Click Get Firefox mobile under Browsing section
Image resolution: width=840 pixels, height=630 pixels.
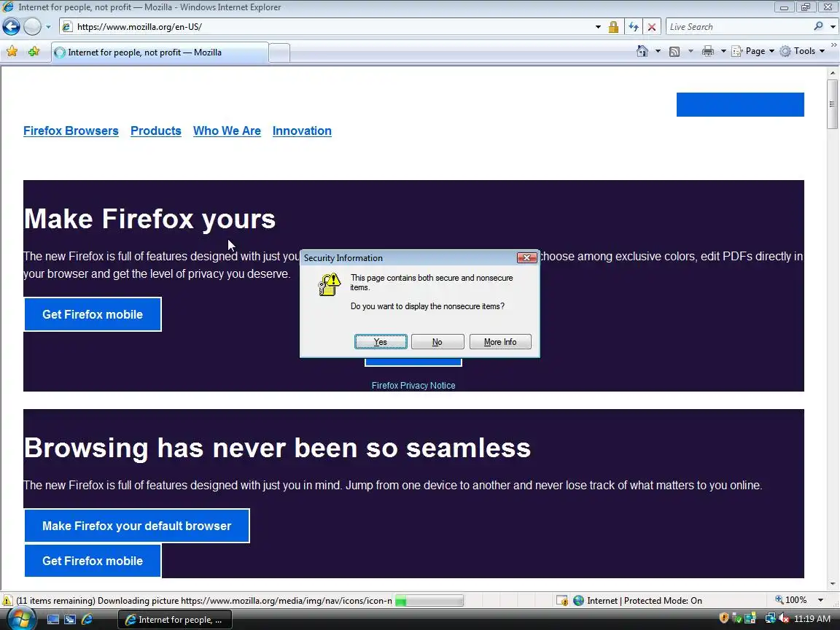[x=93, y=561]
